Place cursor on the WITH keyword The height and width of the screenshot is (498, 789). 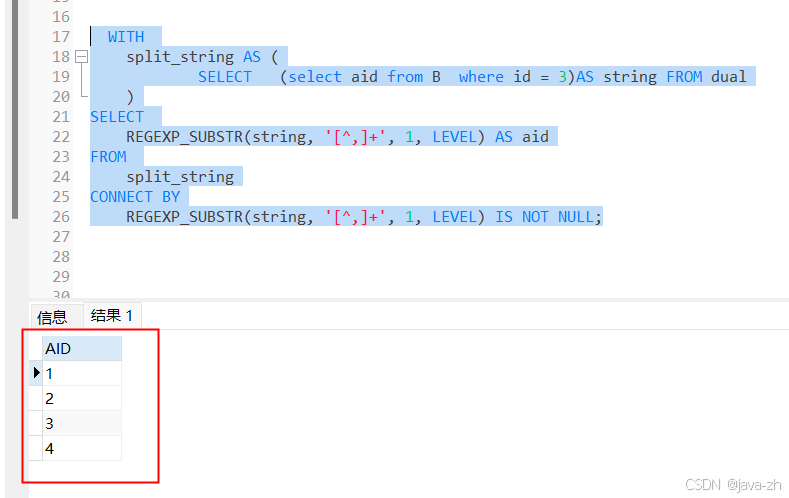(126, 37)
